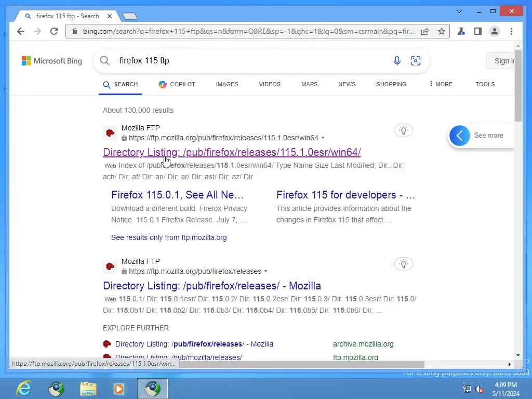The height and width of the screenshot is (399, 532).
Task: Open the tab search chevron
Action: click(x=459, y=11)
